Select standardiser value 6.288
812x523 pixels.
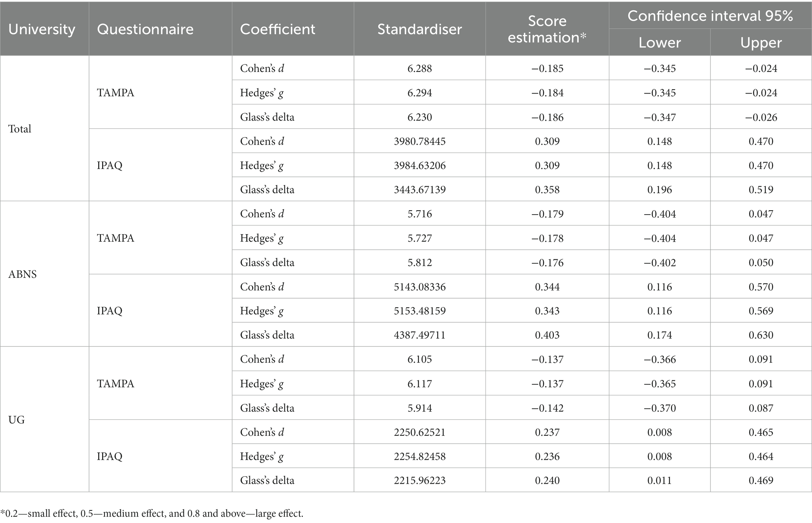[420, 68]
